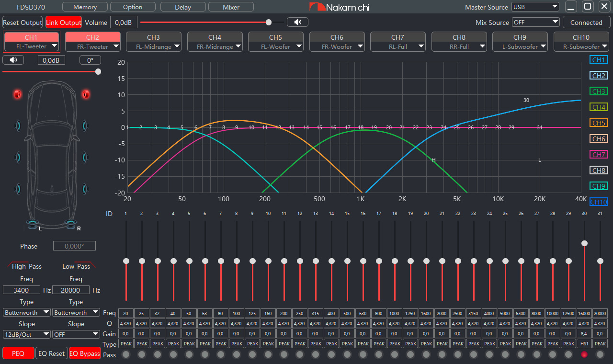
Task: Select front-right tweeter speaker on car diagram
Action: point(86,94)
